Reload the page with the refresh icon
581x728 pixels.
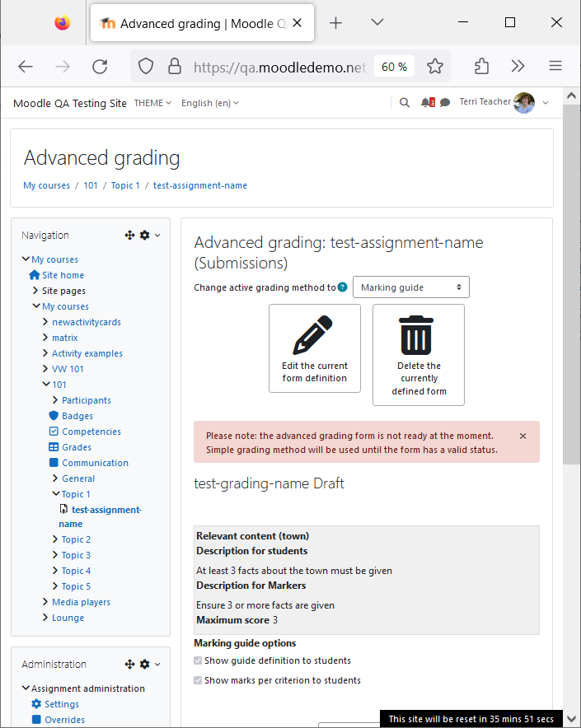[x=100, y=67]
